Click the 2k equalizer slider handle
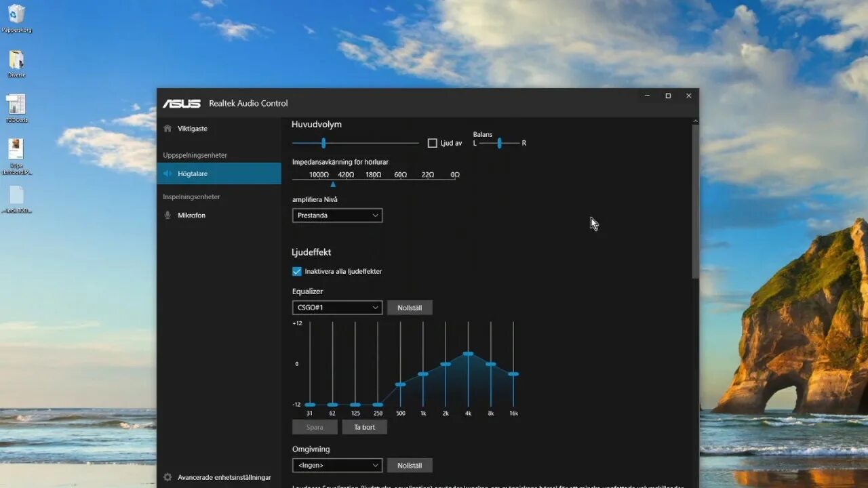The width and height of the screenshot is (868, 488). [446, 364]
